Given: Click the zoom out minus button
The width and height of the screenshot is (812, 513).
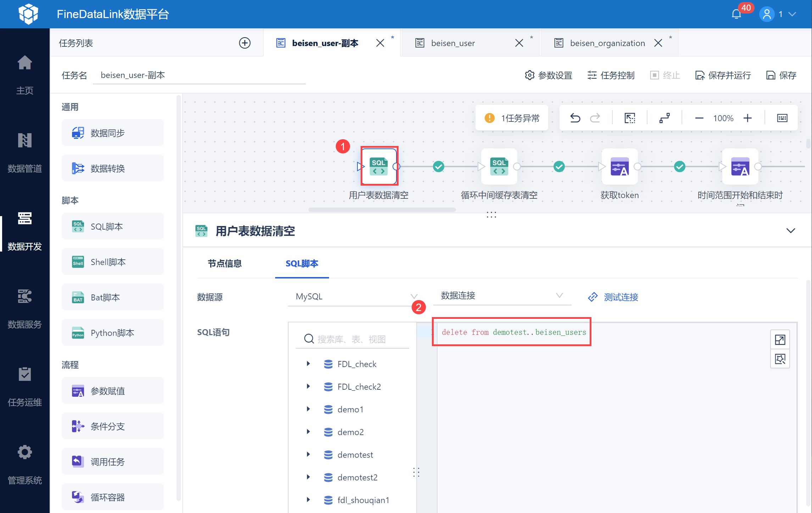Looking at the screenshot, I should click(699, 118).
